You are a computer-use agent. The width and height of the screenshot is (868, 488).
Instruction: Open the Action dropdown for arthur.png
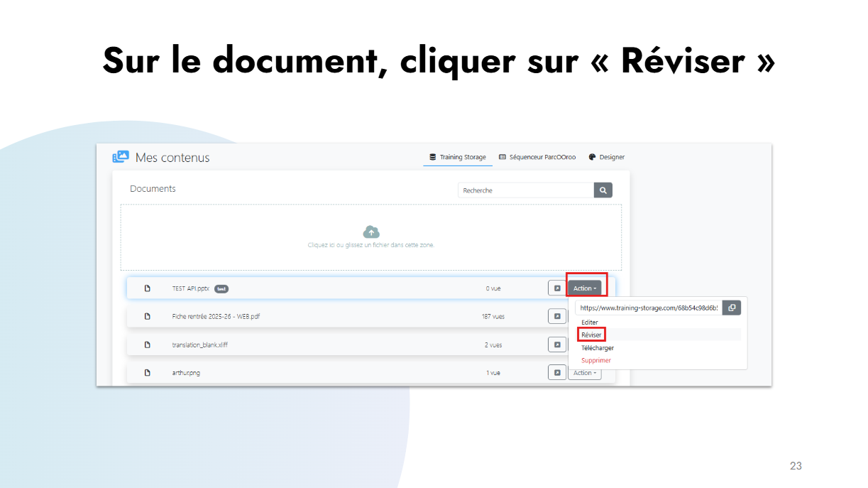coord(585,373)
